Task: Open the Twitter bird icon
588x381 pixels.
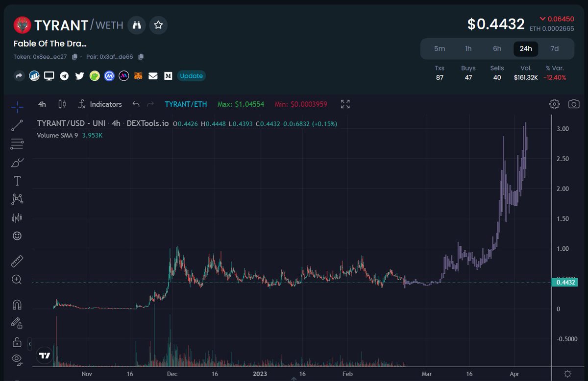Action: point(79,76)
